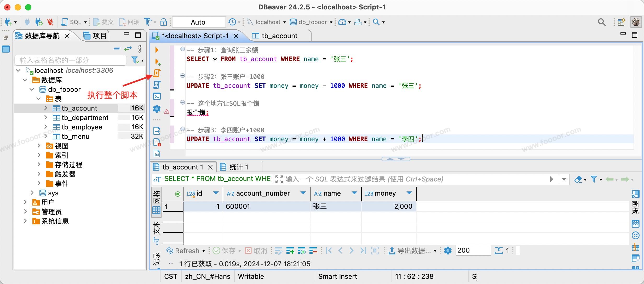644x284 pixels.
Task: Click the table name filter input field
Action: coord(71,60)
